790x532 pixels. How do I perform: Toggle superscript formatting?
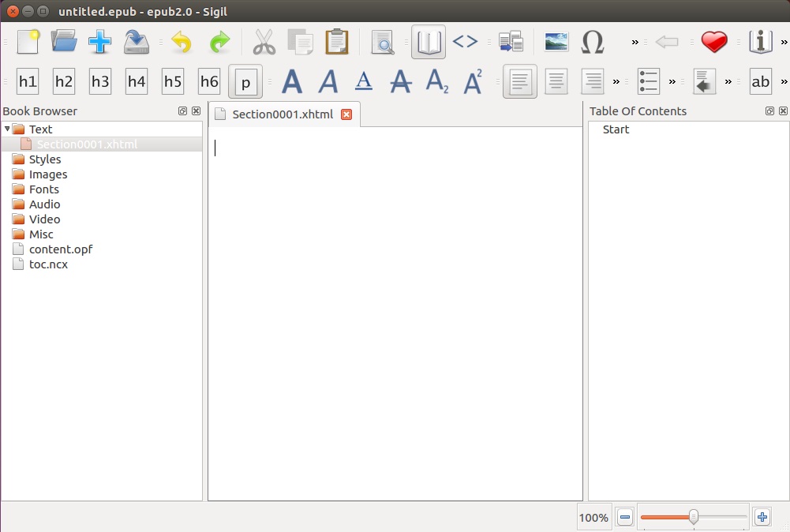(x=473, y=81)
